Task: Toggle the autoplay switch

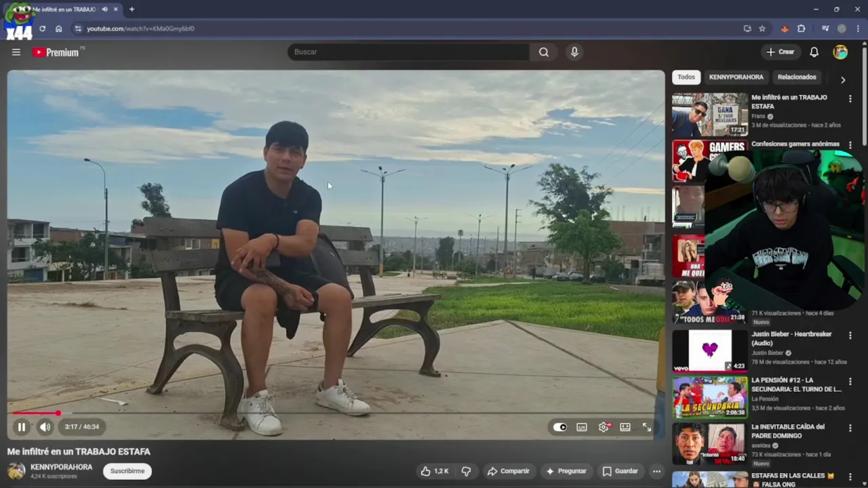Action: [560, 427]
